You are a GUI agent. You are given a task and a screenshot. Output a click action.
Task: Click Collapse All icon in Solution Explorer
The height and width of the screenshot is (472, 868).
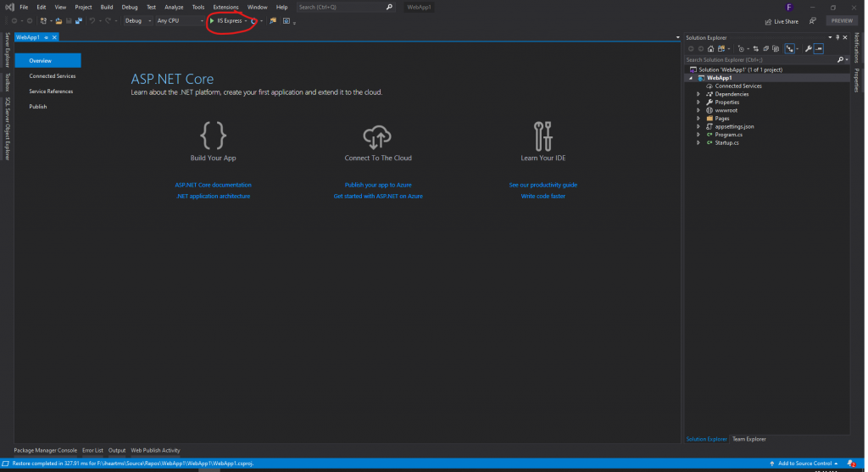coord(765,48)
